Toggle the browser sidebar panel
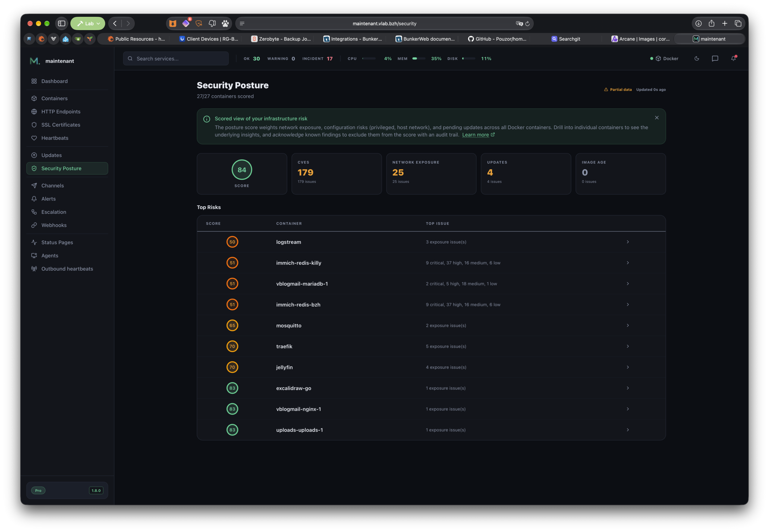769x532 pixels. click(61, 23)
